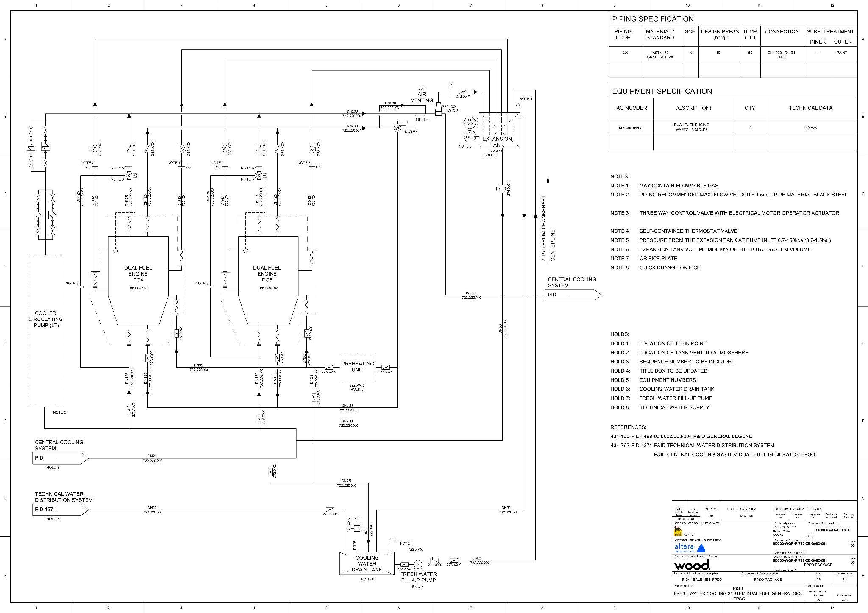Select the Dual Fuel Engine DG5 block

click(268, 281)
